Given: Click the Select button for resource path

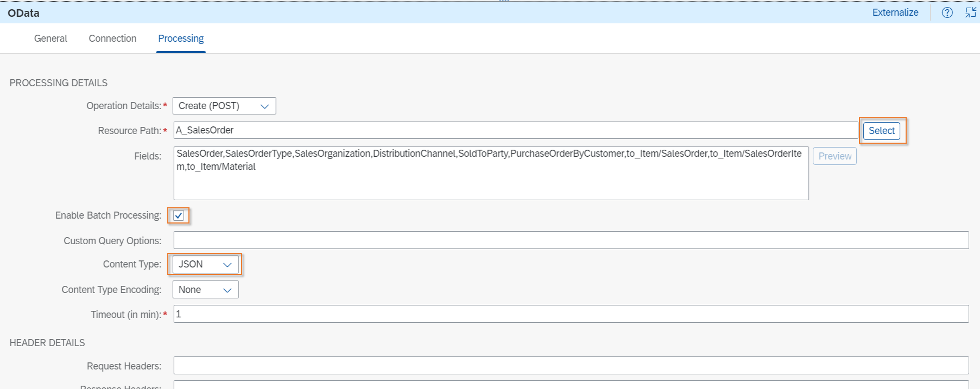Looking at the screenshot, I should [x=882, y=131].
